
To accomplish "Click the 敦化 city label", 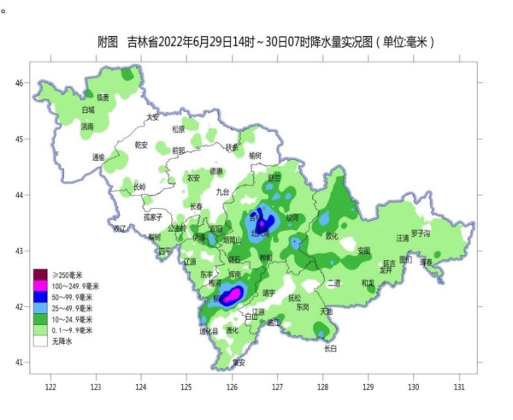I will pos(332,236).
